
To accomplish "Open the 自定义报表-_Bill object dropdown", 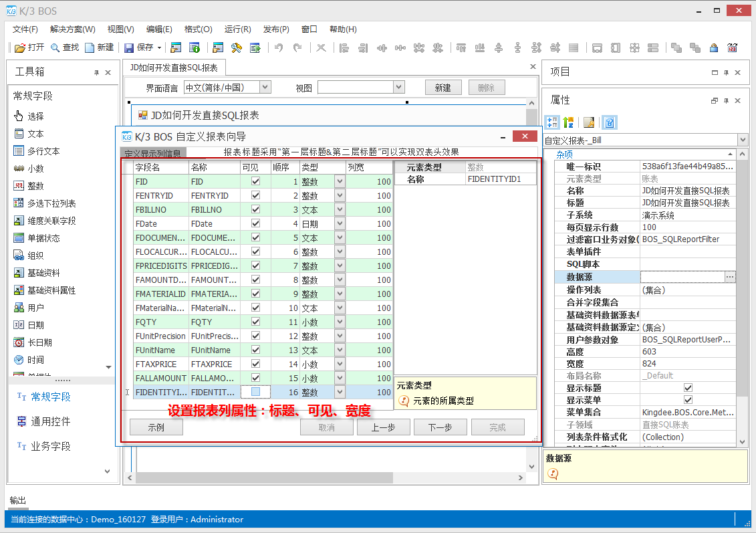I will click(x=743, y=140).
